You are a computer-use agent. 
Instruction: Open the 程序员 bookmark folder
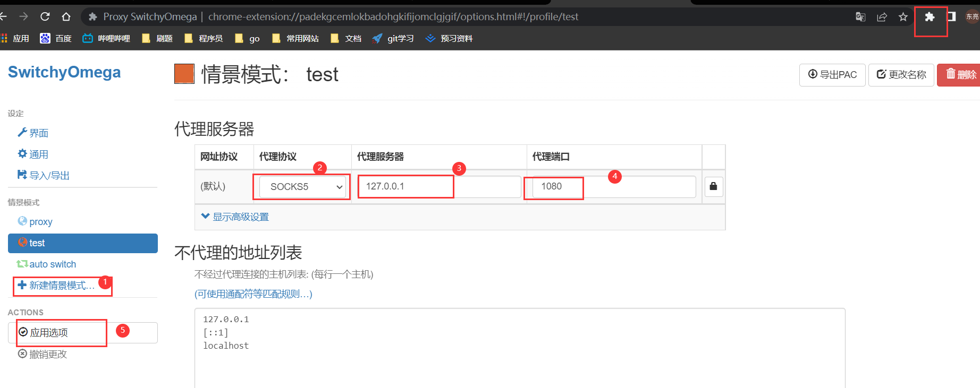[x=204, y=38]
